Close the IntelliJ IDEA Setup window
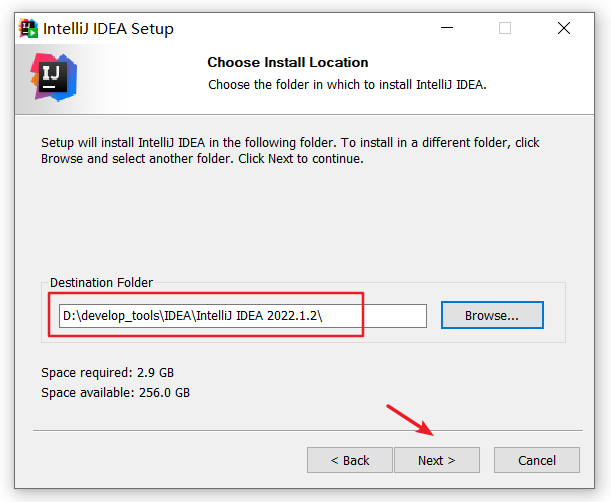Screen dimensions: 611x502 (x=564, y=28)
